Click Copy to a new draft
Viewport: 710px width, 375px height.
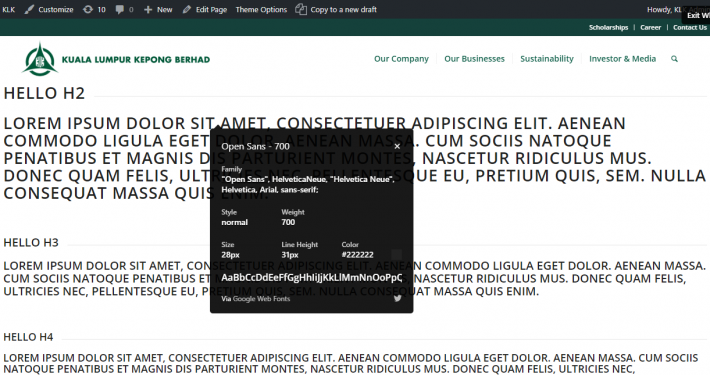[336, 10]
